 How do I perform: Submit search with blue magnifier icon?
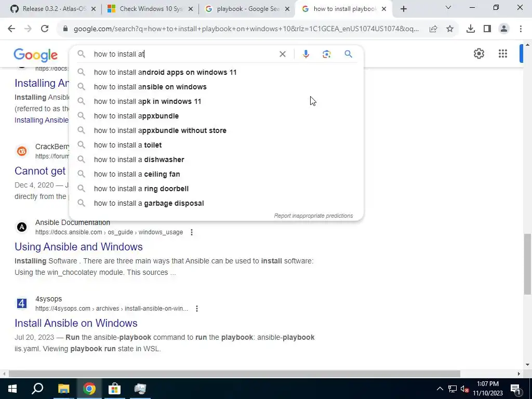(348, 54)
